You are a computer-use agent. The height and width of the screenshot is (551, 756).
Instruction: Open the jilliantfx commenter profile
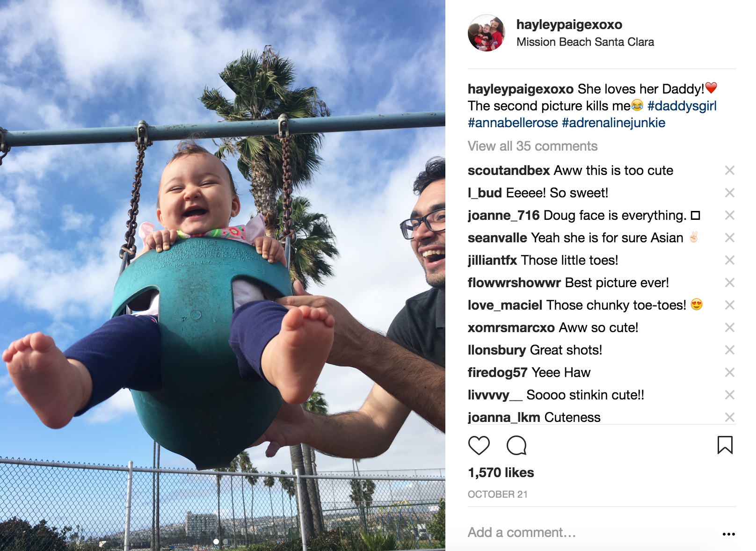[492, 260]
